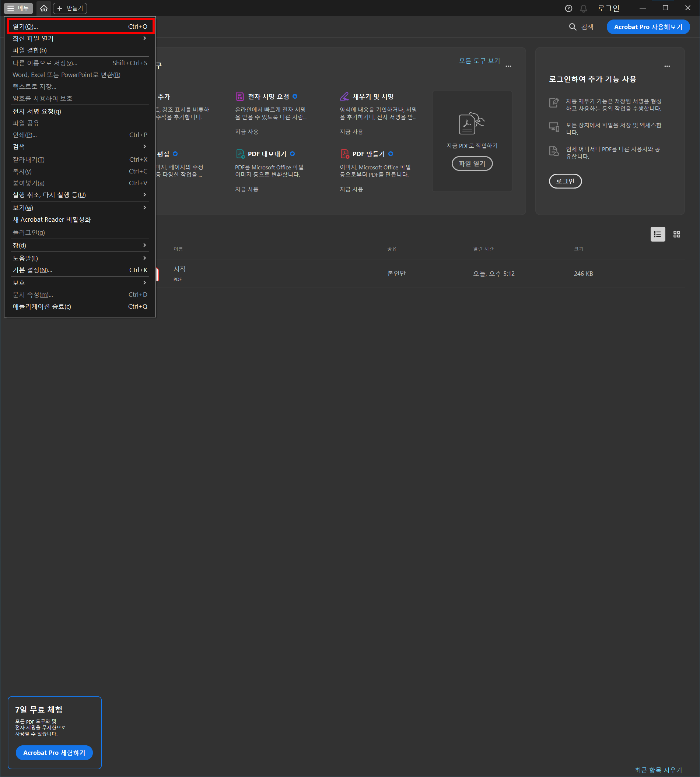This screenshot has width=700, height=777.
Task: Choose 새 Acrobat Reader 비활성화
Action: click(80, 219)
